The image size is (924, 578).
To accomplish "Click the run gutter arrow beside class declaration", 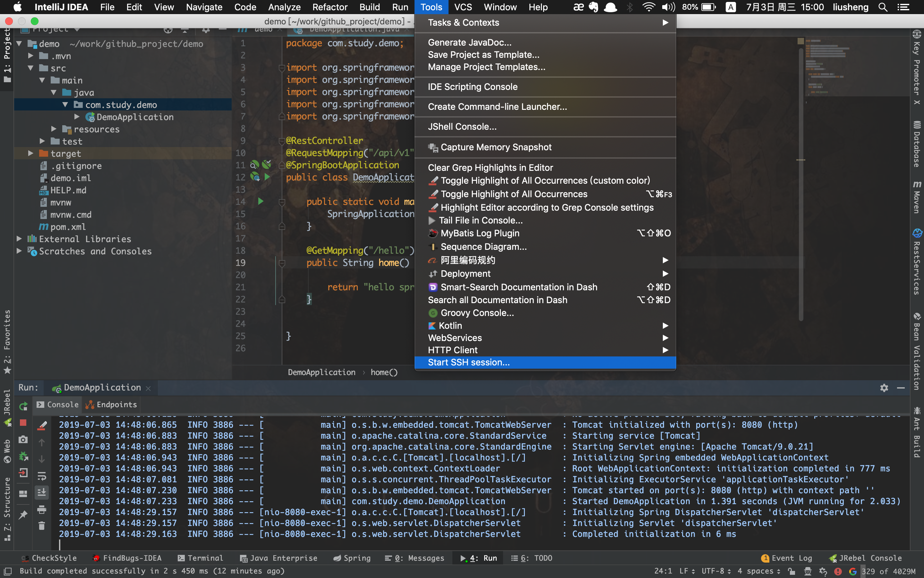I will 267,177.
